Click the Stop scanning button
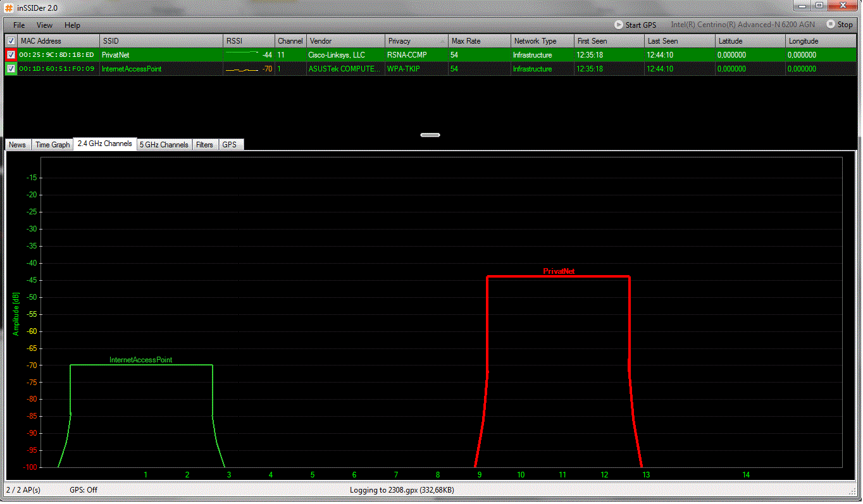Image resolution: width=863 pixels, height=504 pixels. click(x=840, y=25)
